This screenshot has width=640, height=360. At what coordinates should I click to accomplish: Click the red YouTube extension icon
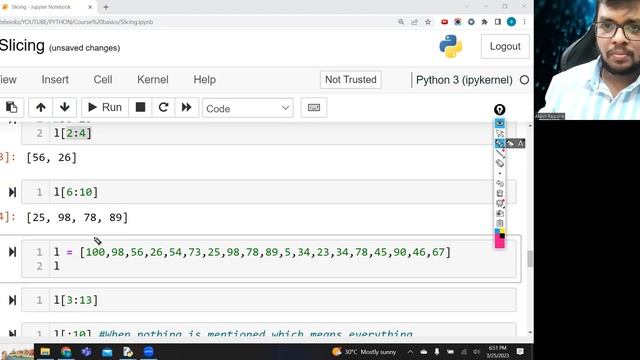pos(444,22)
